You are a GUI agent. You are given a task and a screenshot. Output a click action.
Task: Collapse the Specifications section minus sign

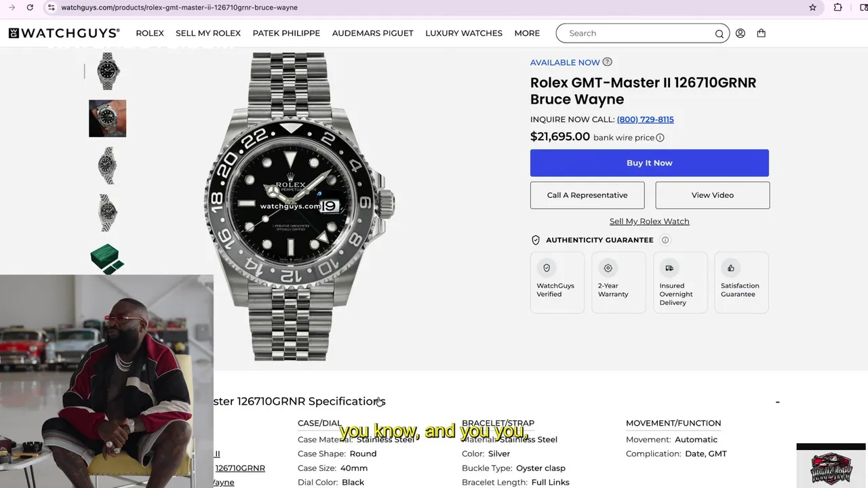tap(778, 402)
